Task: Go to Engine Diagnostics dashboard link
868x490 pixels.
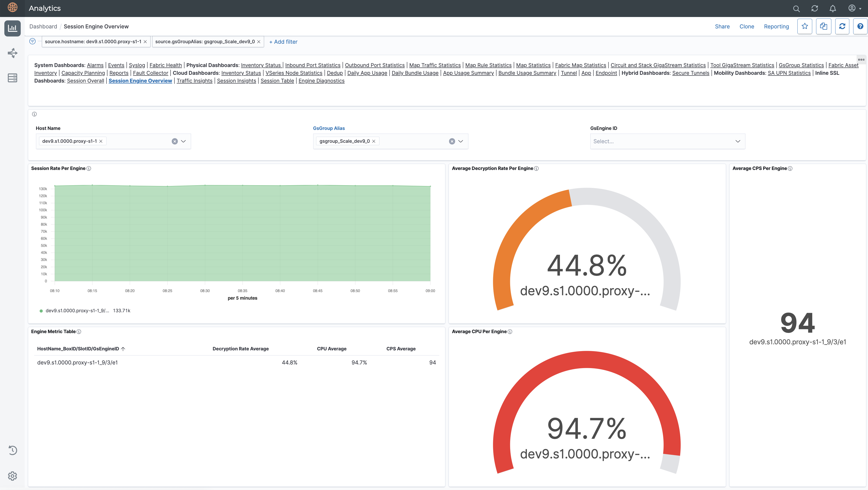Action: 321,81
